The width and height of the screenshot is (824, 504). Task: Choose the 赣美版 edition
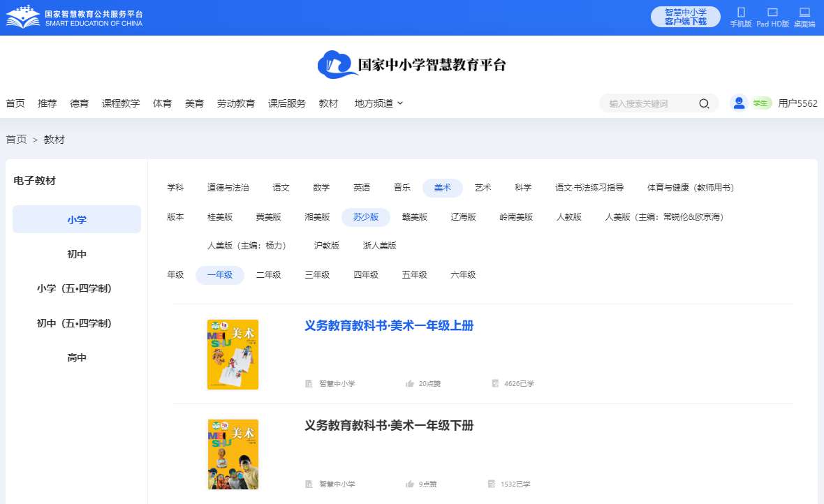click(415, 217)
